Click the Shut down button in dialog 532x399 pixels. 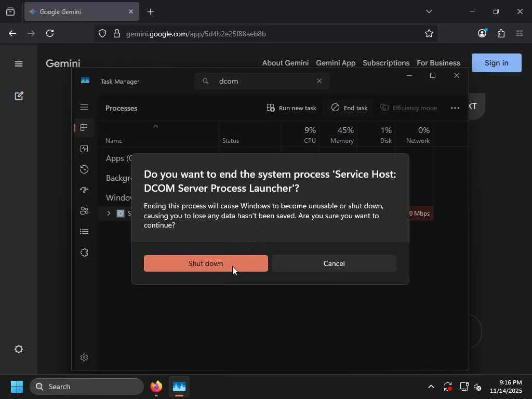point(206,263)
